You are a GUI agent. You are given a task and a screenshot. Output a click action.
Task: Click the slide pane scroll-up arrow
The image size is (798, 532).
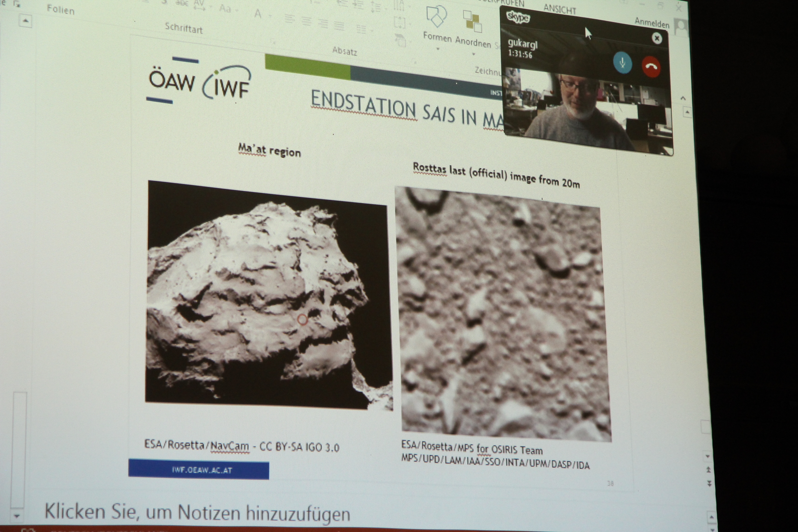point(687,112)
